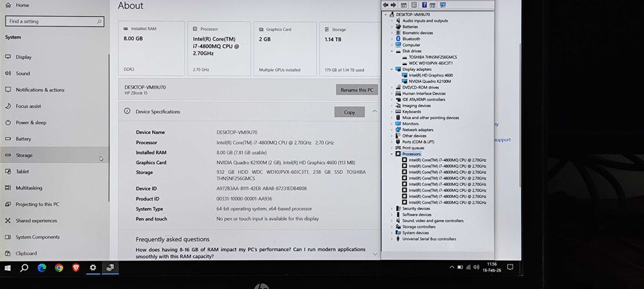Screen dimensions: 644x289
Task: Click the Installed RAM summary card
Action: (151, 49)
